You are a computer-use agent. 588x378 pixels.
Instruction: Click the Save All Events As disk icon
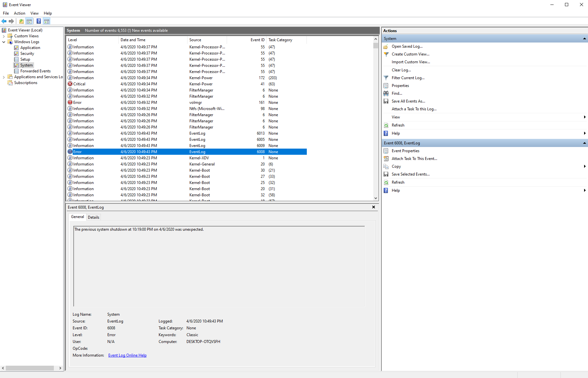386,101
